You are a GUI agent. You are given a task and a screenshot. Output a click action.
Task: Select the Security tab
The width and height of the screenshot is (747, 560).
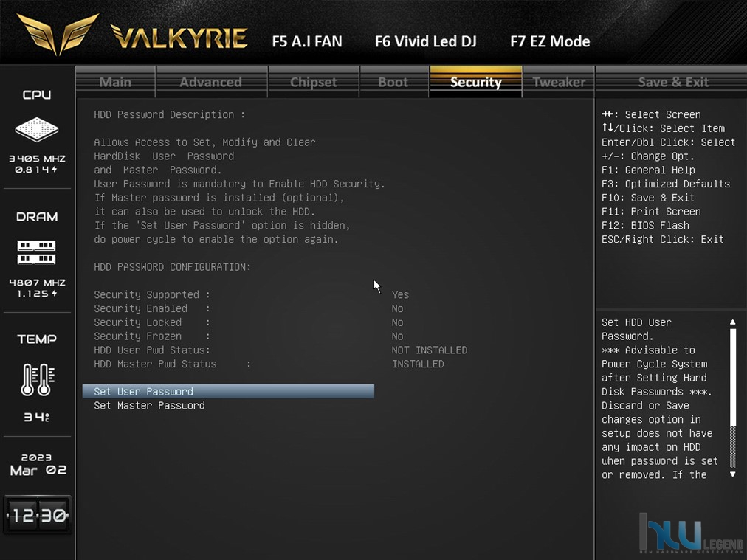[x=476, y=82]
